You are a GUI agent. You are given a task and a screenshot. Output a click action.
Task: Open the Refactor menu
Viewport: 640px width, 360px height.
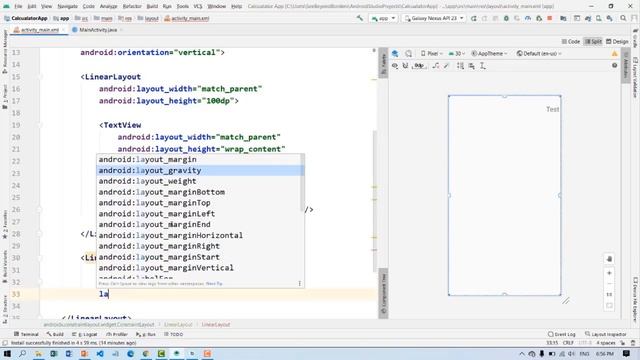click(x=132, y=7)
